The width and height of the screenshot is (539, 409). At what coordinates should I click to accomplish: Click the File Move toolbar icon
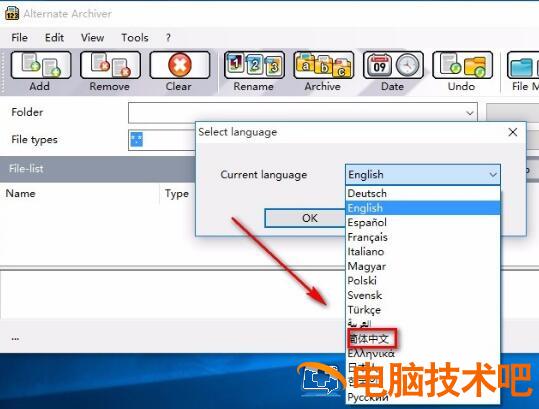pyautogui.click(x=523, y=65)
